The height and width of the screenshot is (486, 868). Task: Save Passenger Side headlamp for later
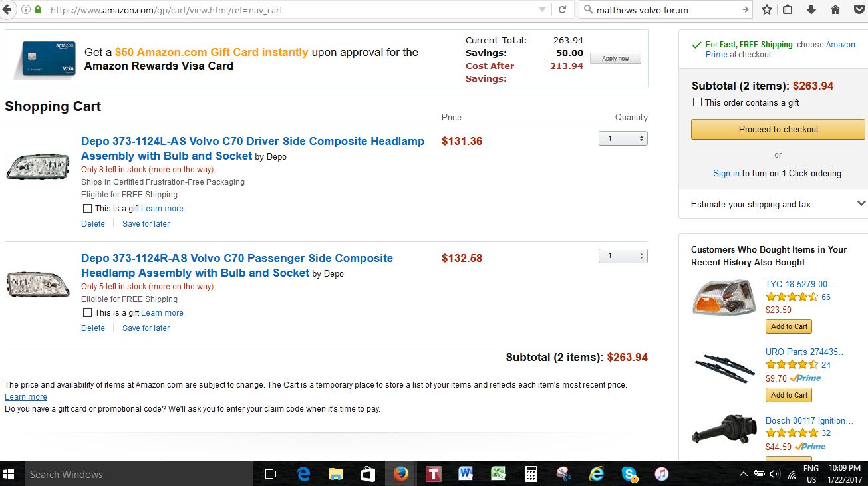click(146, 328)
